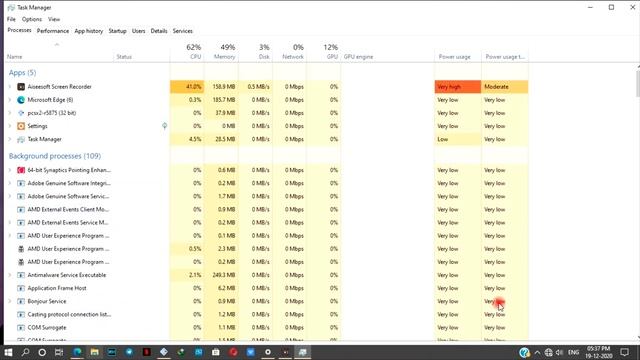Expand the Aiseesoft Screen Recorder row
The height and width of the screenshot is (360, 640).
point(10,87)
